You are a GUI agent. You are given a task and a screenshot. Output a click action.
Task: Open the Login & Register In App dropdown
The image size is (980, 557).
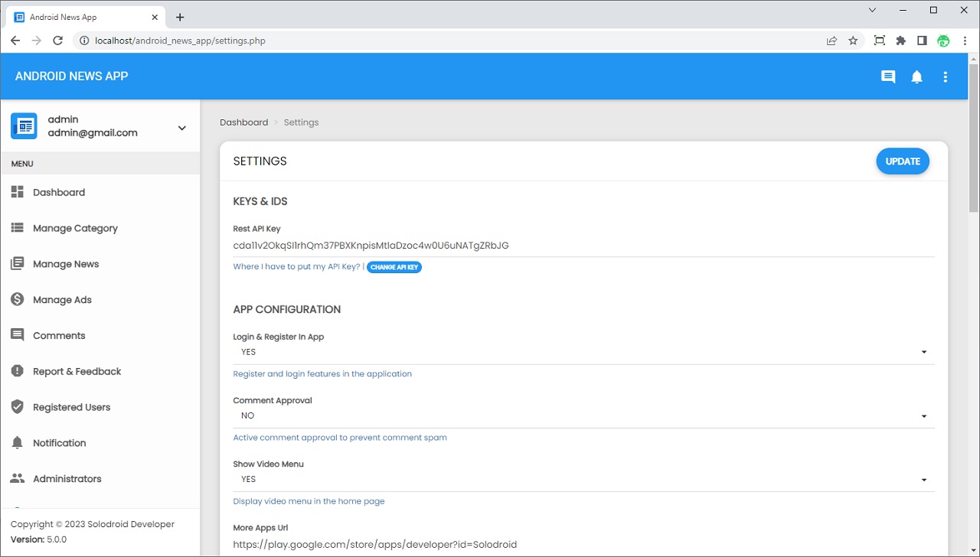[x=583, y=352]
